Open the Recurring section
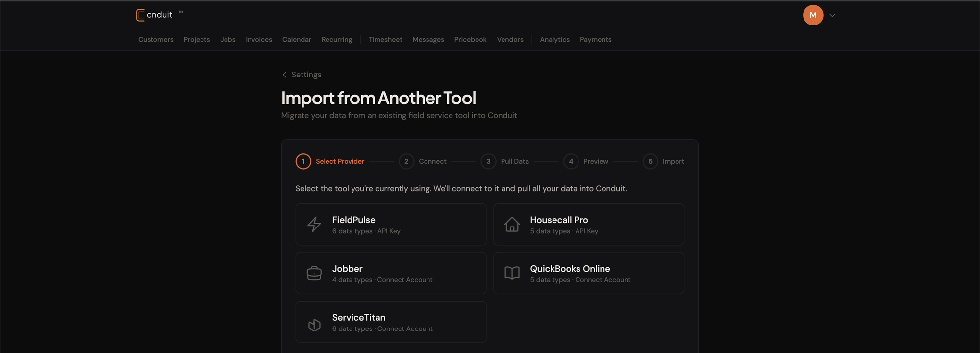The image size is (980, 353). tap(337, 40)
